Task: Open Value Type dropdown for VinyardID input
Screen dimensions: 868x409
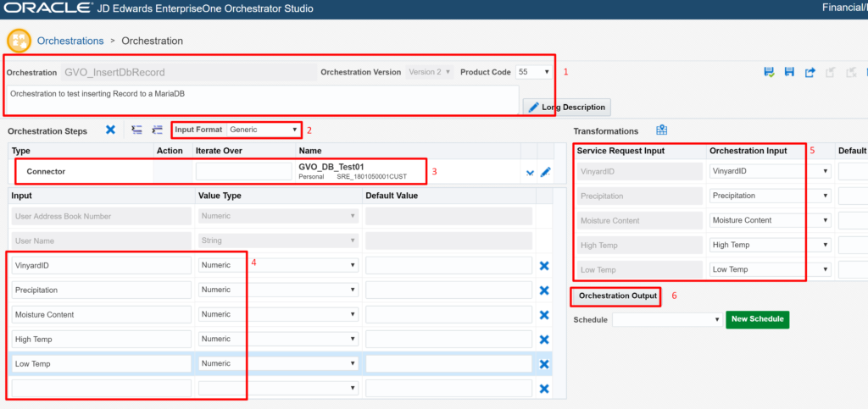Action: click(278, 265)
